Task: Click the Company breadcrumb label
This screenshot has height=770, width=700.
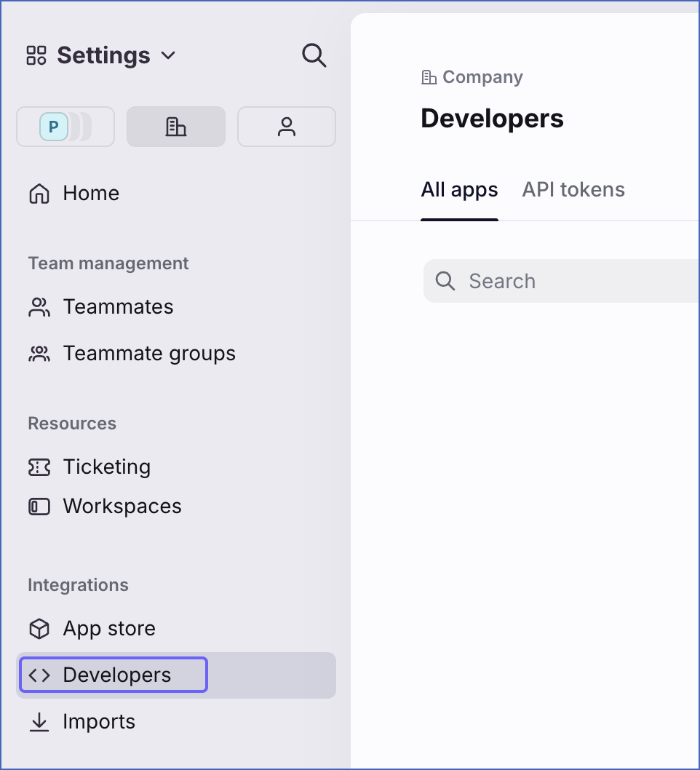Action: tap(482, 76)
